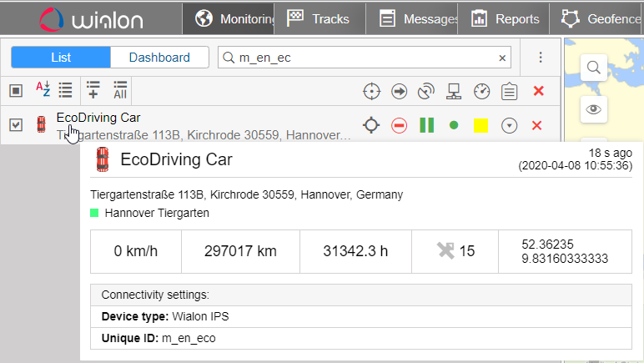Image resolution: width=644 pixels, height=363 pixels.
Task: Click the unit search input field
Action: 365,58
